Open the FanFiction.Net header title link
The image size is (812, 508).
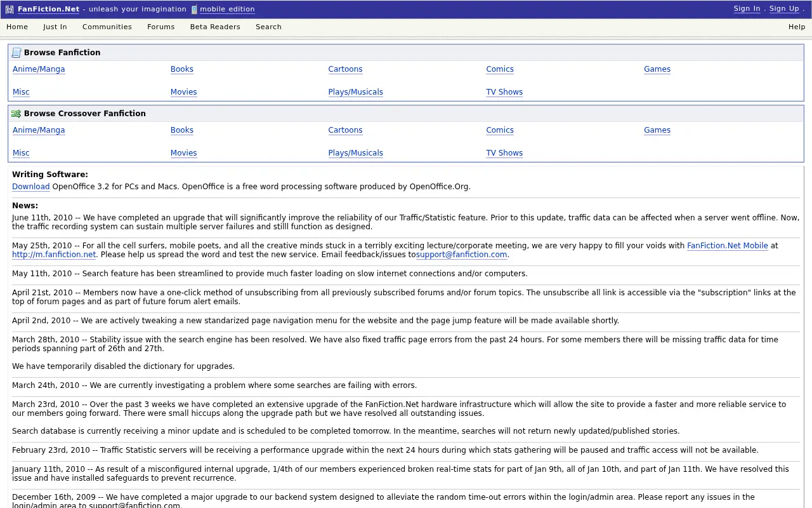(48, 9)
